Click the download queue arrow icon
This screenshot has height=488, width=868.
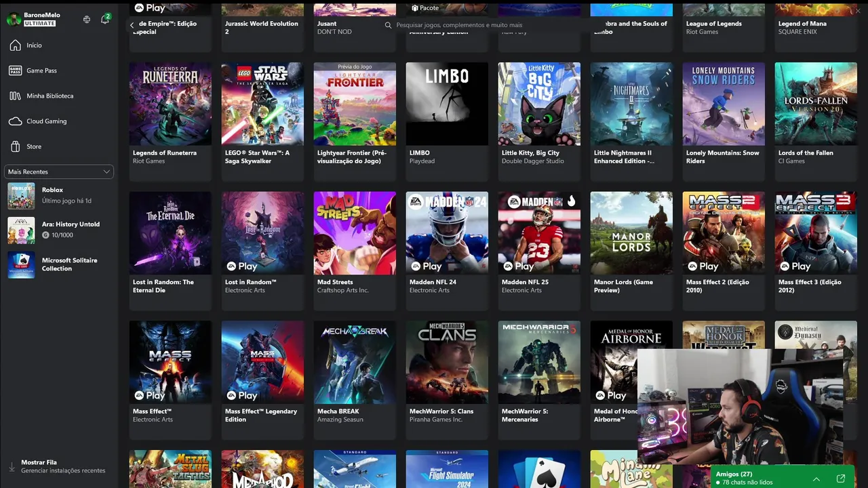pyautogui.click(x=12, y=467)
